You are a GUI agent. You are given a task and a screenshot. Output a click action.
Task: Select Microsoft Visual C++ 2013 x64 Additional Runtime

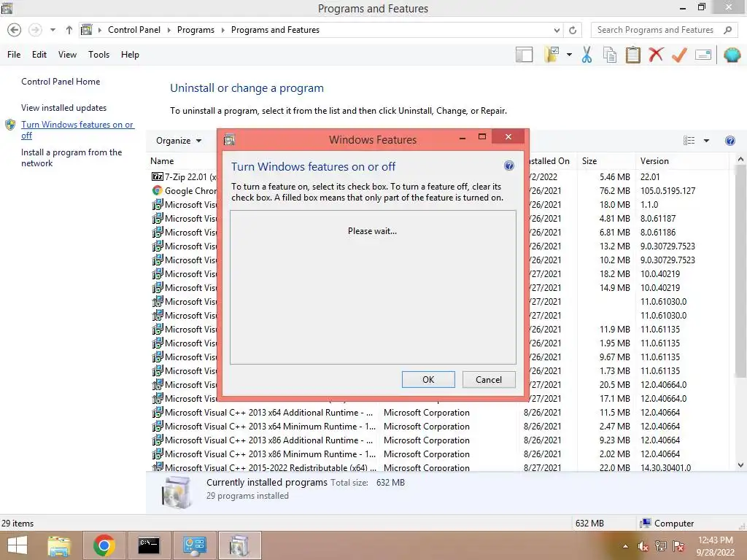click(438, 413)
